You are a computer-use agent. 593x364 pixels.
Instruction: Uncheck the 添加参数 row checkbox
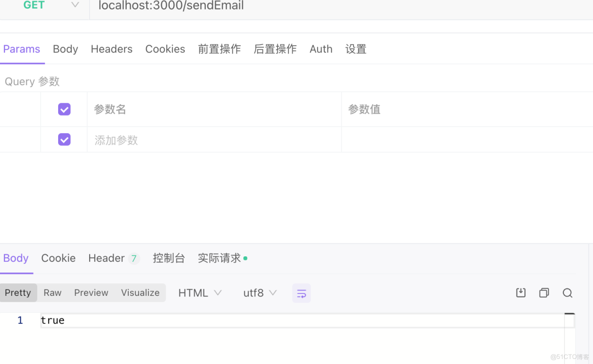coord(64,139)
